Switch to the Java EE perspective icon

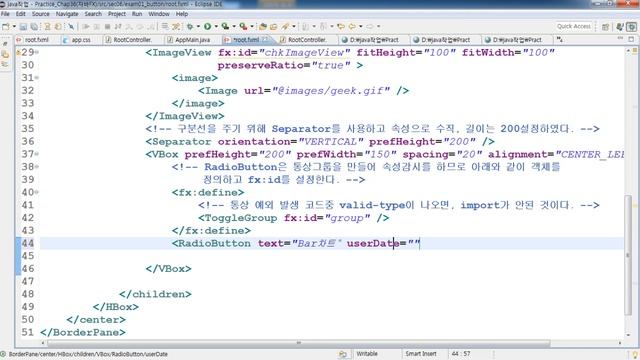pos(620,27)
